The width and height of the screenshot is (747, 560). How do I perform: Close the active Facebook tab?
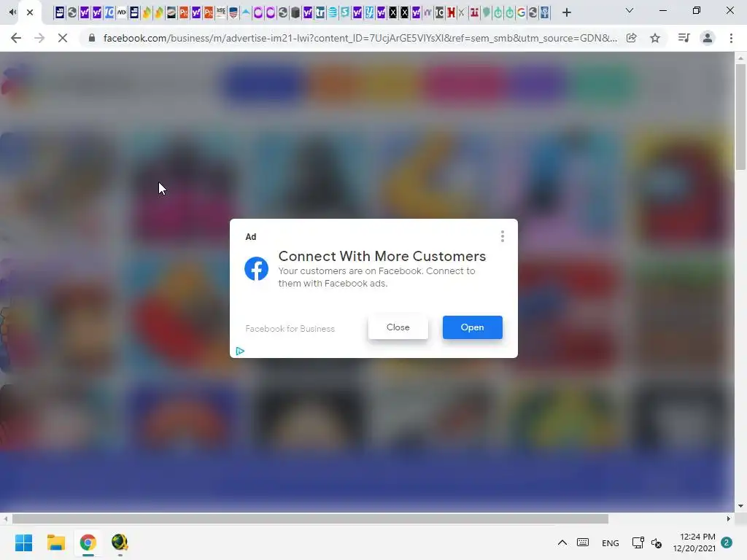tap(29, 12)
